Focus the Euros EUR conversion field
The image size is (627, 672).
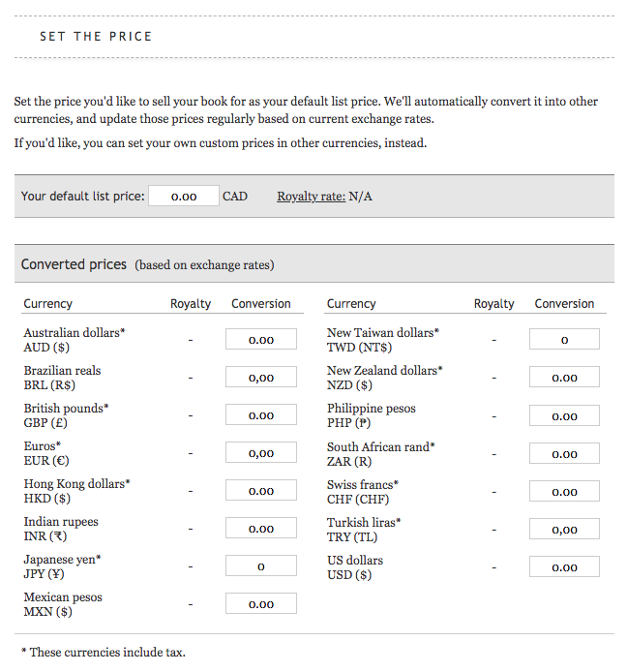pos(261,453)
